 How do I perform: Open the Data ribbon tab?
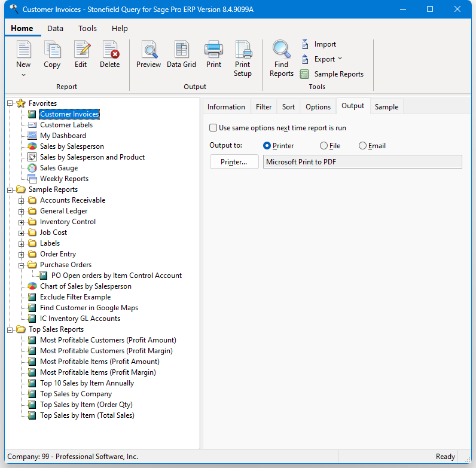click(55, 29)
